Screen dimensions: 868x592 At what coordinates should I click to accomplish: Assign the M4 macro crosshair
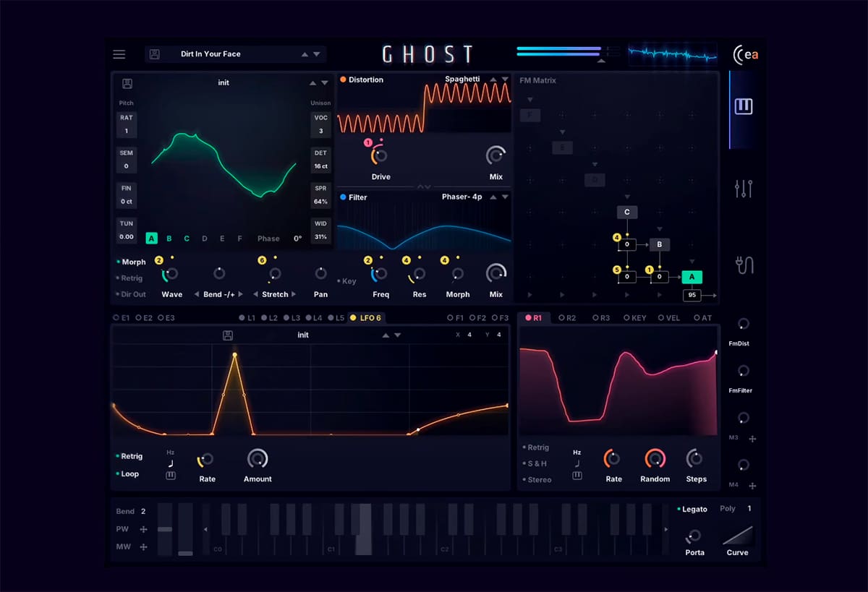(x=752, y=486)
